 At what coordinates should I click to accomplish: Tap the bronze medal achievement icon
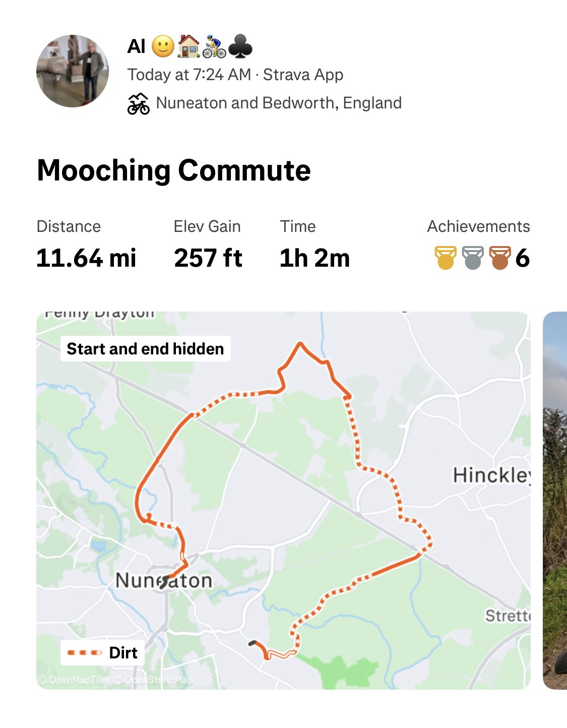pyautogui.click(x=500, y=258)
